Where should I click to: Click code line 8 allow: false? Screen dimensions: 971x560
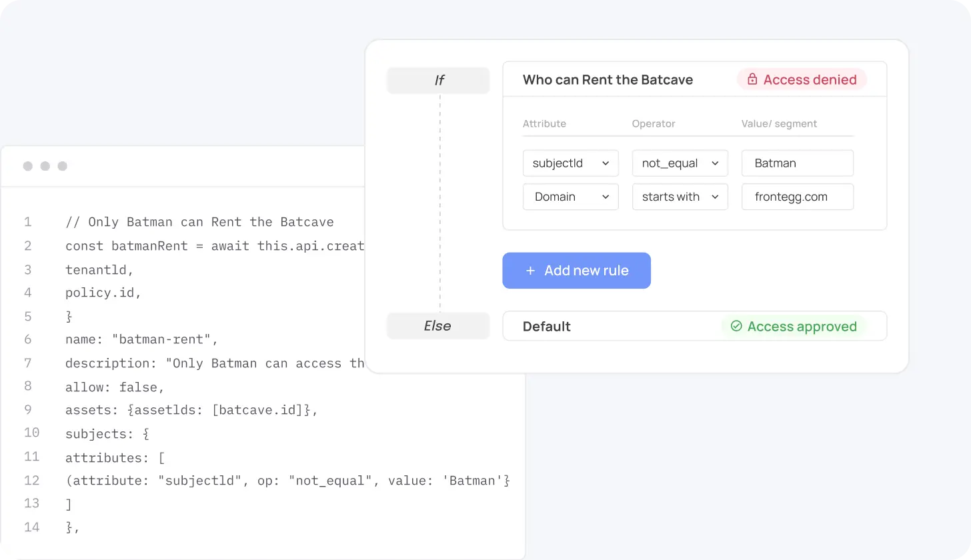[115, 387]
